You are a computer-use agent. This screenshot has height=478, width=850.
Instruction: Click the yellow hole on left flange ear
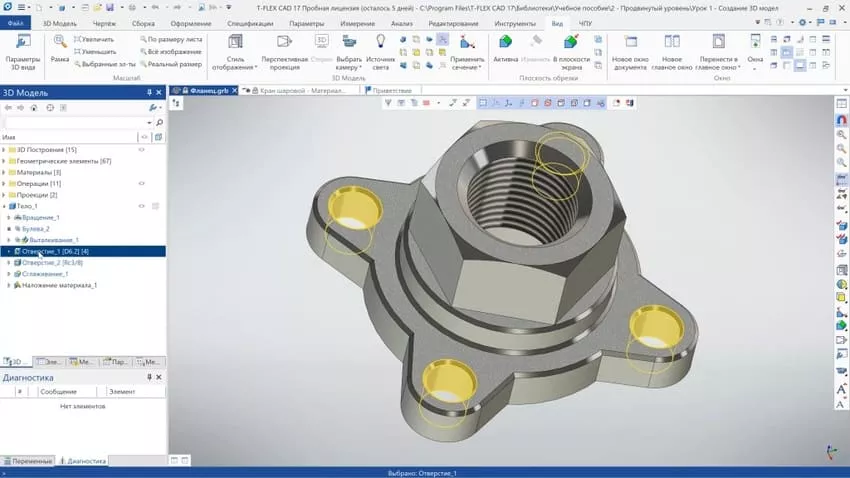pos(354,208)
